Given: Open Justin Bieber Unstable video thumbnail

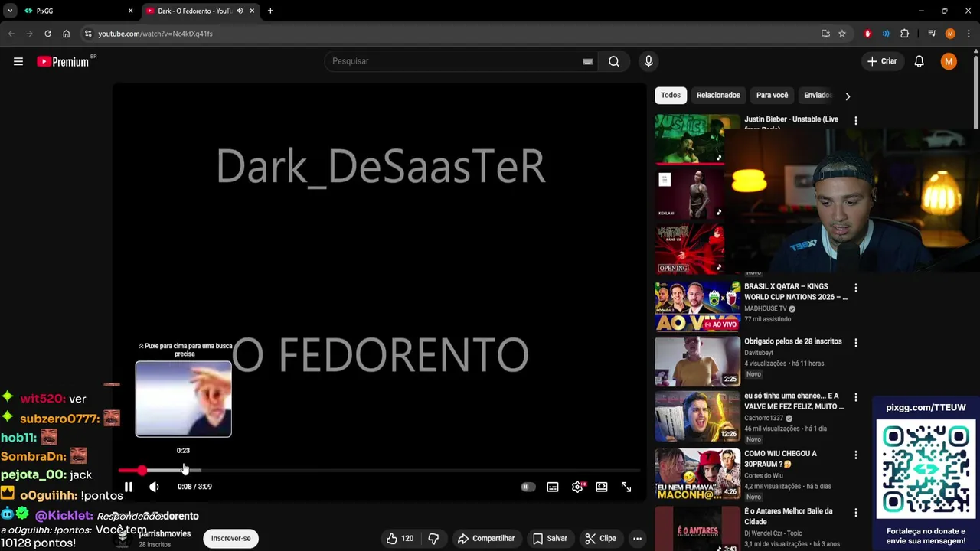Looking at the screenshot, I should pyautogui.click(x=689, y=139).
